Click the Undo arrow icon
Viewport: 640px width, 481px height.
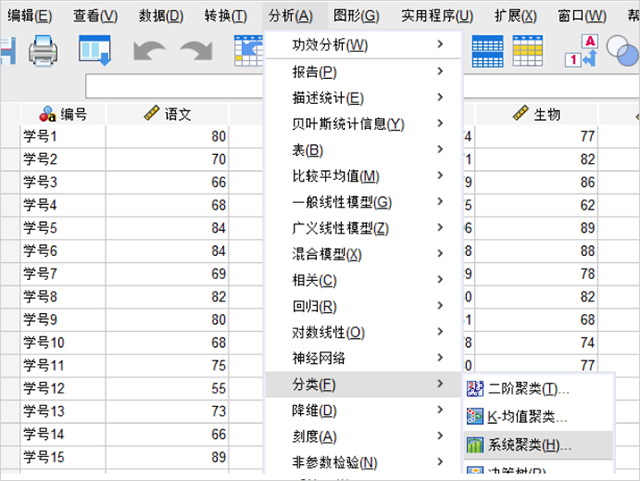(149, 52)
